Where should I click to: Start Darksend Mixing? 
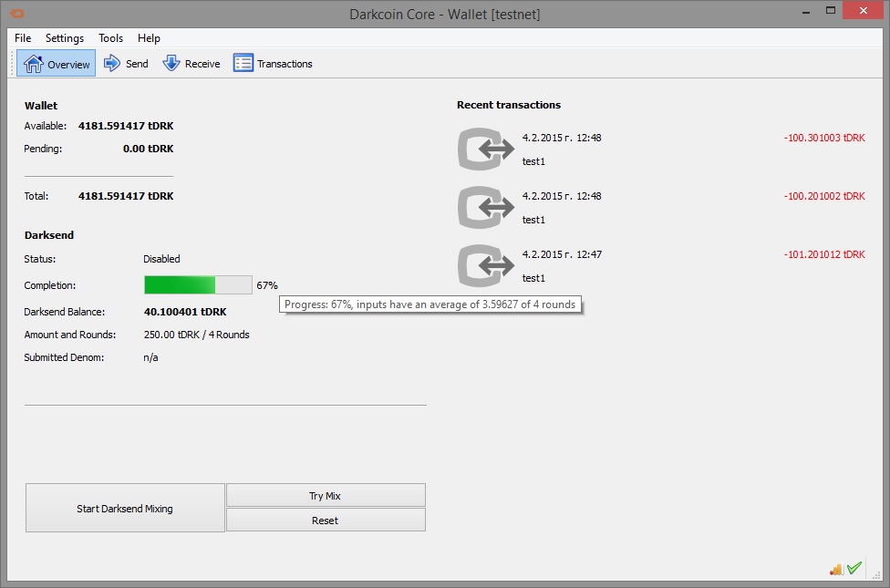[125, 508]
